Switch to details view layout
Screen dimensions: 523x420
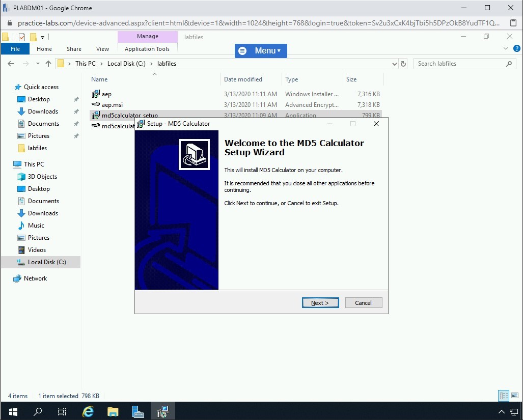504,396
